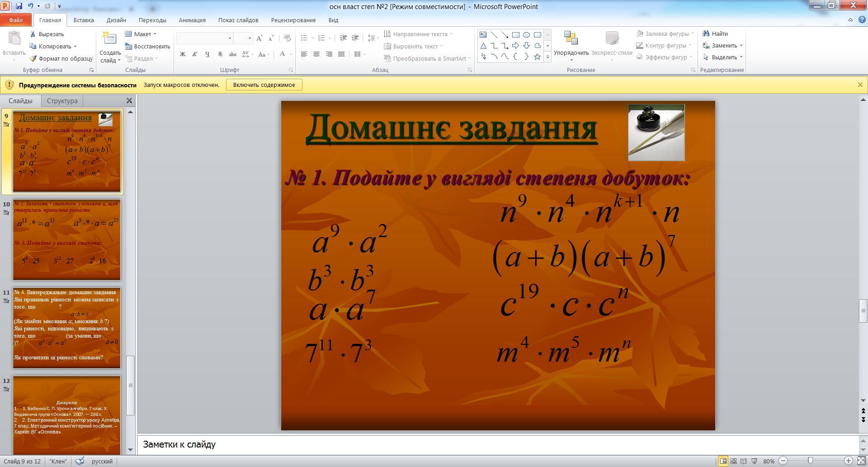Image resolution: width=868 pixels, height=467 pixels.
Task: Click the spell check icon in status bar
Action: (80, 461)
